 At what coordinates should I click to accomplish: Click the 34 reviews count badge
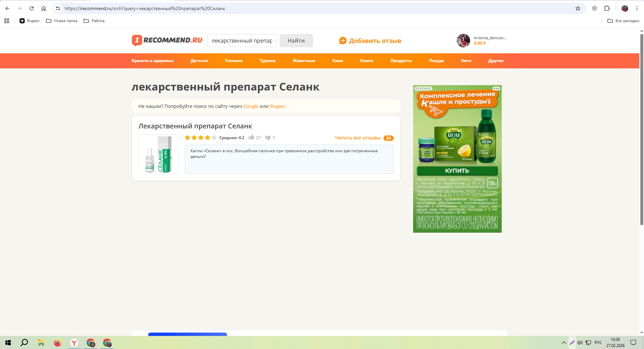tap(389, 138)
